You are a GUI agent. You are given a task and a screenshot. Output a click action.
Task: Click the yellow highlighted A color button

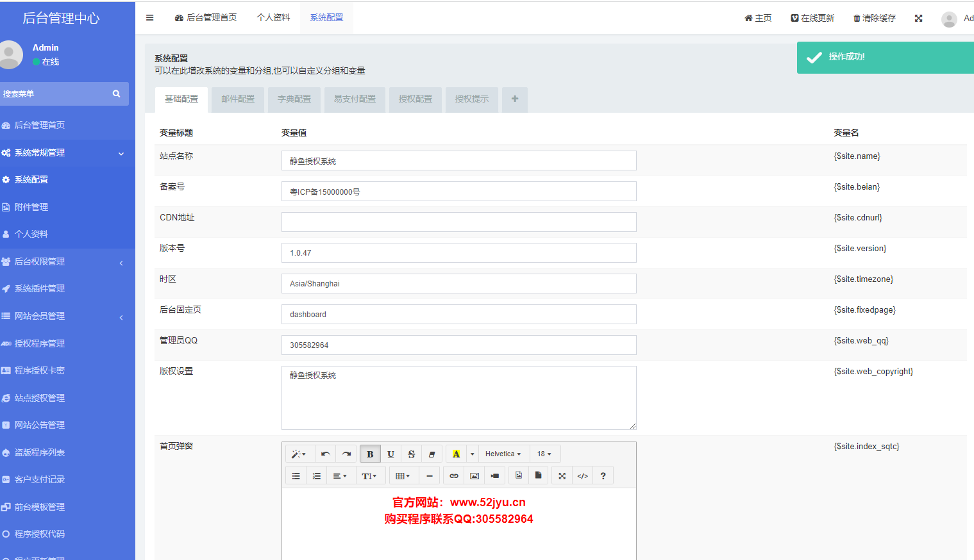[x=456, y=454]
